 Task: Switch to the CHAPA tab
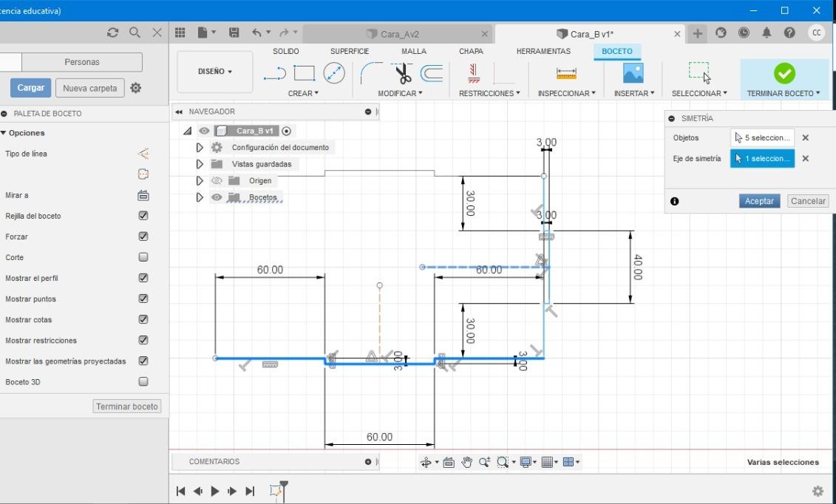click(471, 51)
